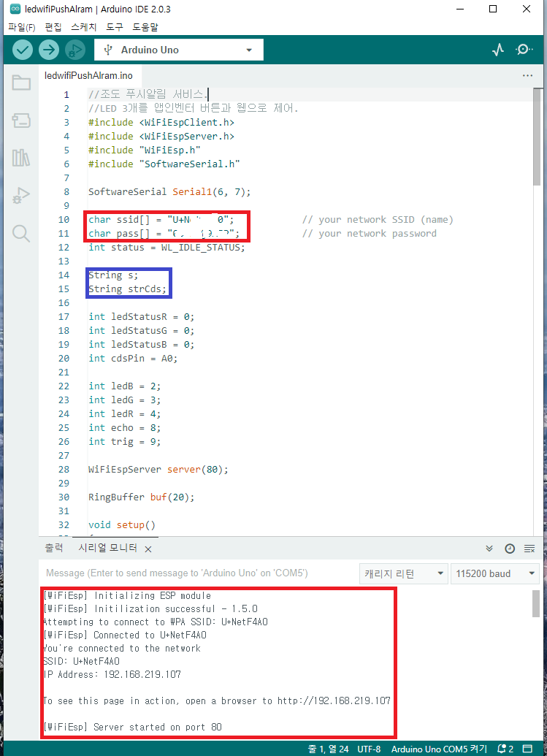Close the 시리얼 모니터 tab
547x756 pixels.
coord(148,549)
